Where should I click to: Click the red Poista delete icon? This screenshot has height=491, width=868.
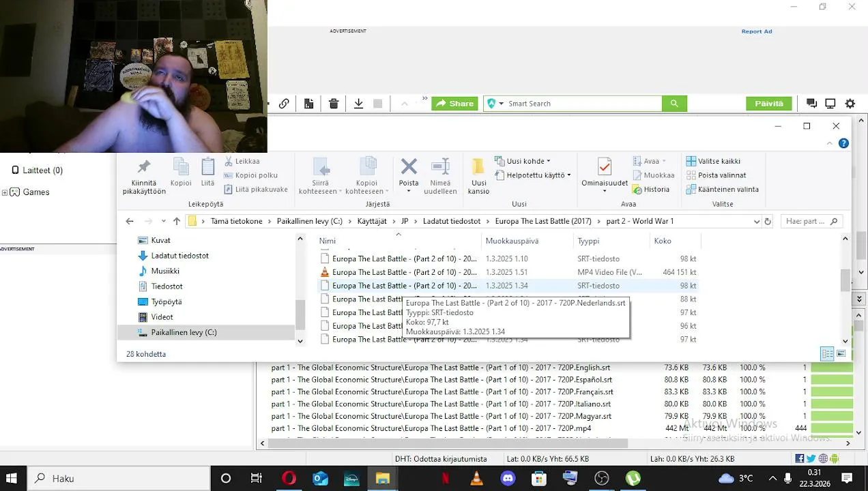[x=409, y=166]
